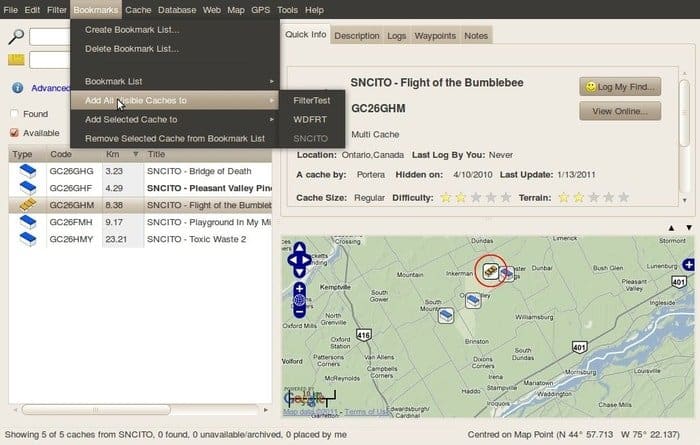The width and height of the screenshot is (700, 445).
Task: Click the multi cache icon for GC26GHM
Action: point(28,205)
